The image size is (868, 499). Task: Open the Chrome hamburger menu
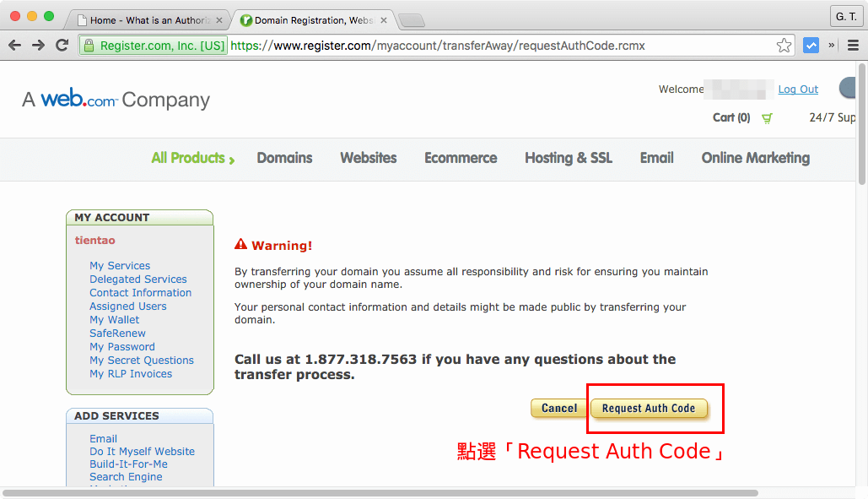(x=853, y=46)
